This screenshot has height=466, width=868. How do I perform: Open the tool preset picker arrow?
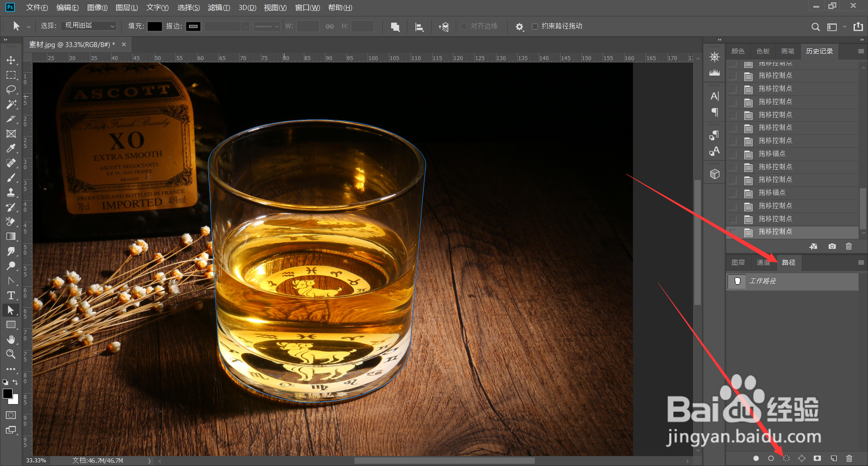pyautogui.click(x=28, y=27)
